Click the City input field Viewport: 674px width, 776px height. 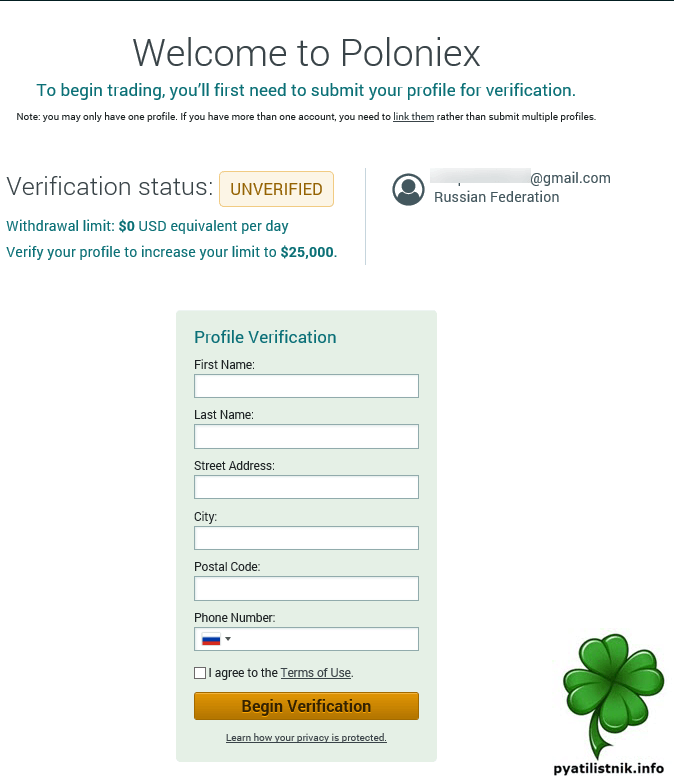[306, 538]
